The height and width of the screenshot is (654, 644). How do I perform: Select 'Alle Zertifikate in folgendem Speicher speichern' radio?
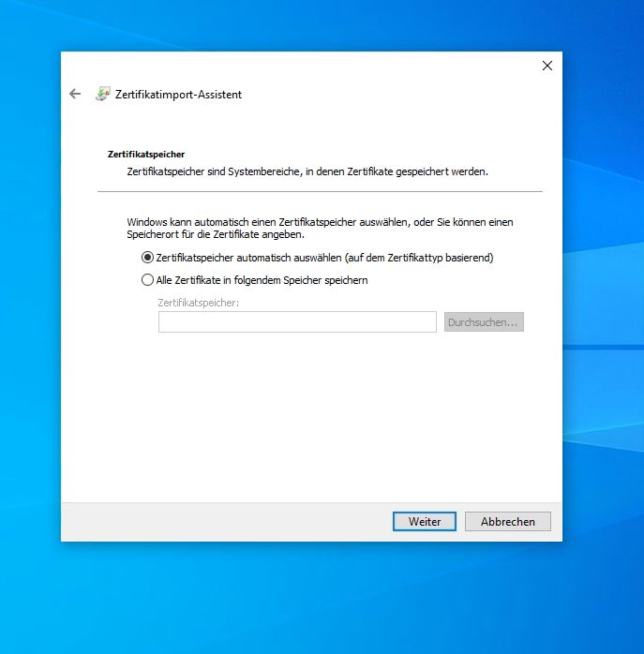pyautogui.click(x=147, y=279)
